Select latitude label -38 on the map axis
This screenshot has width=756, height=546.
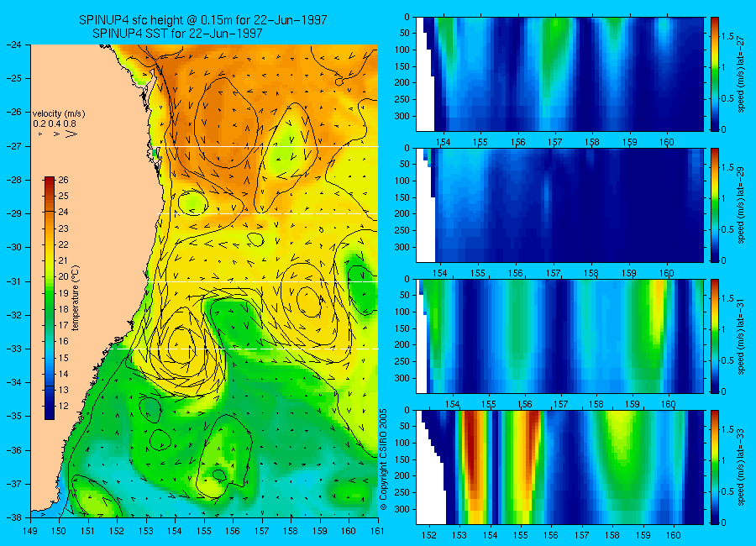click(13, 517)
